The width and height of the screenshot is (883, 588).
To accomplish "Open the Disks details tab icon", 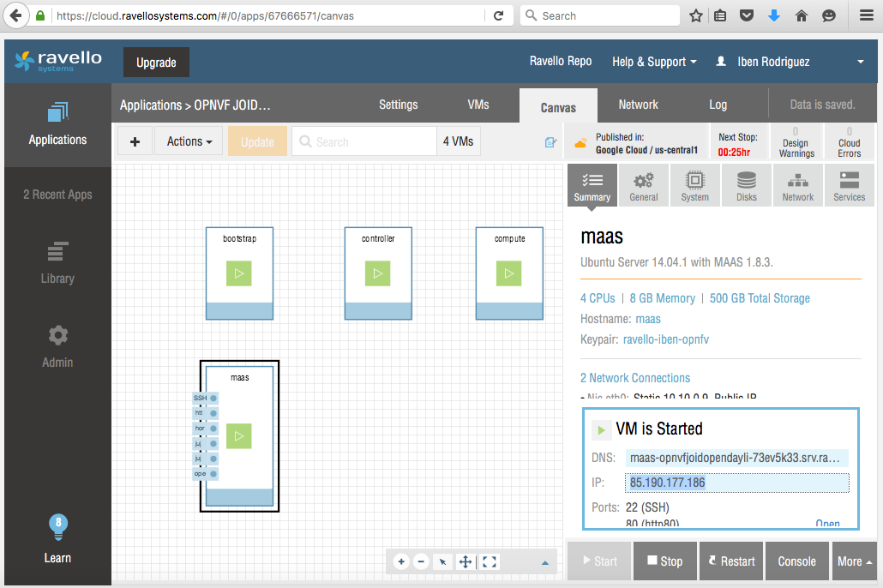I will 747,185.
